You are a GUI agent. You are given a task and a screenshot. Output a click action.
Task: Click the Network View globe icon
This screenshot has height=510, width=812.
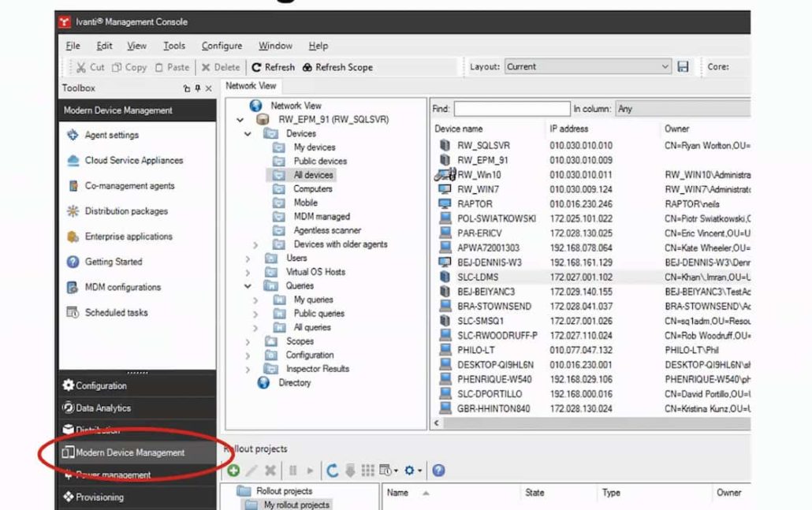(x=256, y=106)
